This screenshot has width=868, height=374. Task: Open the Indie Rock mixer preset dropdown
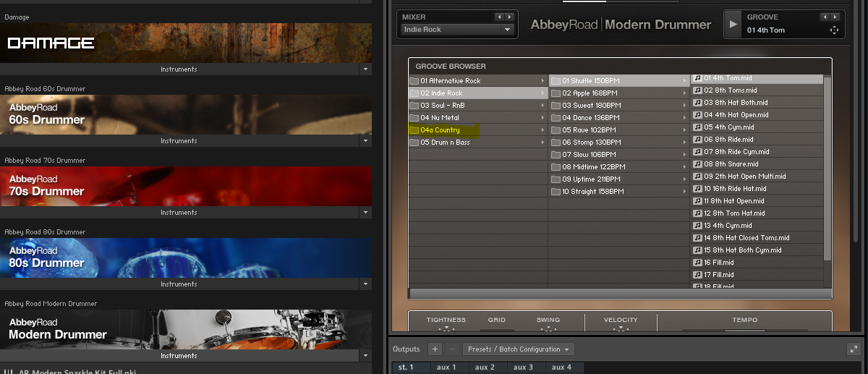[457, 30]
